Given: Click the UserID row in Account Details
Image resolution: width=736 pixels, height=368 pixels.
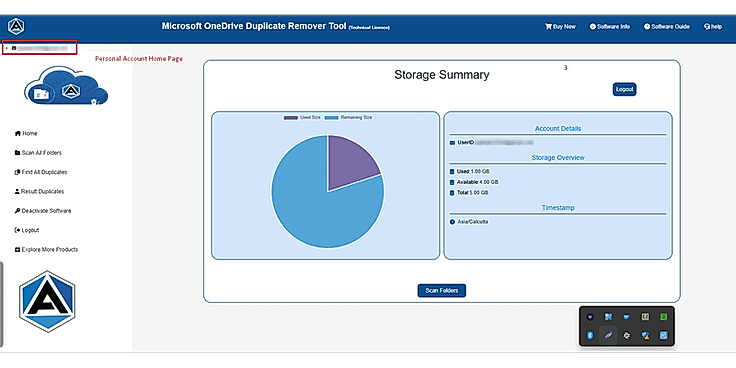Looking at the screenshot, I should pyautogui.click(x=492, y=142).
